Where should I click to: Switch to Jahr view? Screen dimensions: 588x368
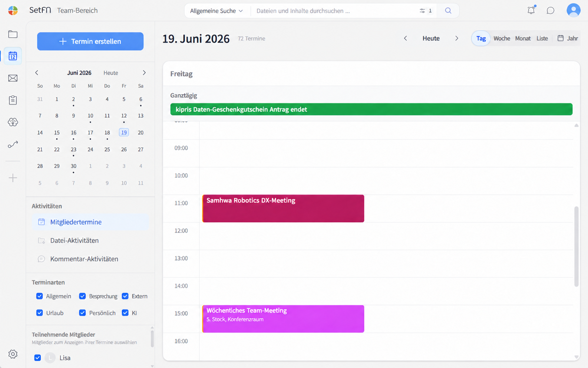coord(568,38)
